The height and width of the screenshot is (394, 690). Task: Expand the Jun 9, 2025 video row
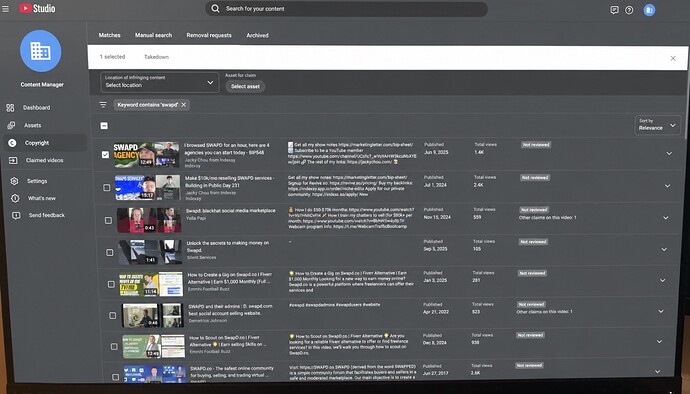click(x=669, y=154)
